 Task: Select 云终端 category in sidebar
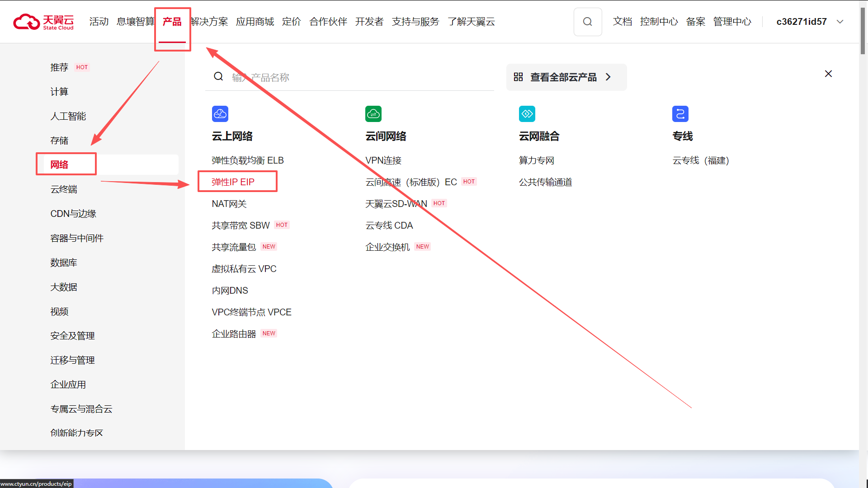coord(64,189)
